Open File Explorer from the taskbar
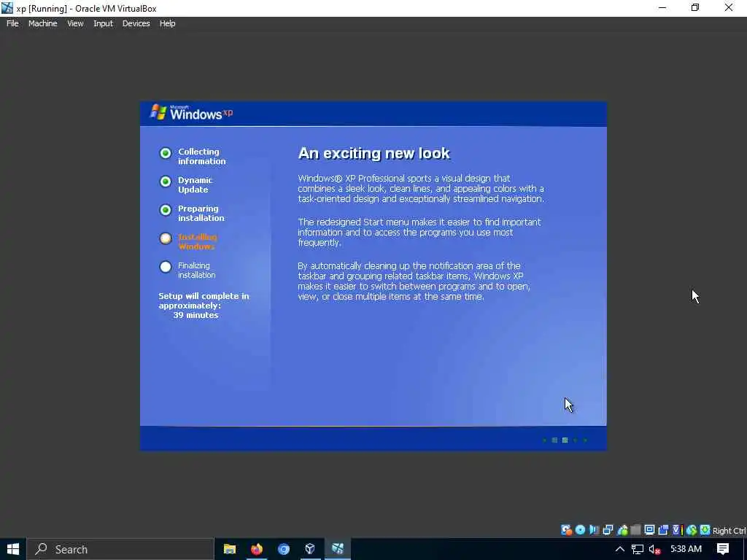 (230, 549)
